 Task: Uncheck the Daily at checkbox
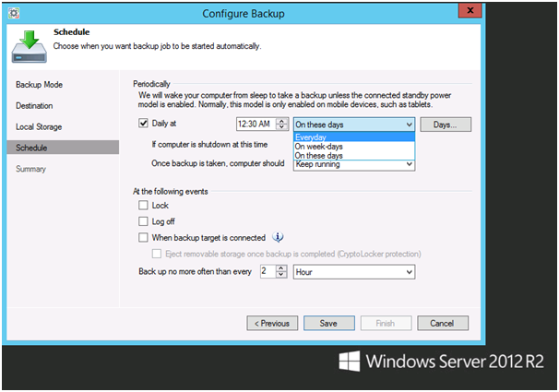point(143,124)
